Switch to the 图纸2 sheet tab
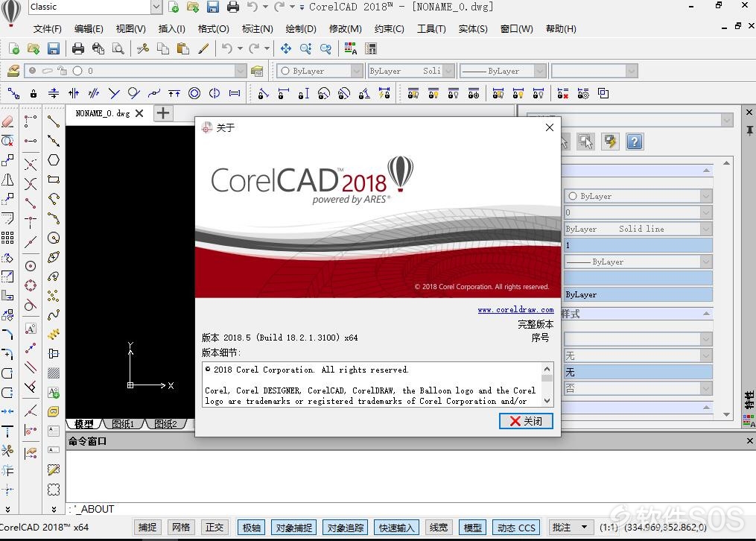Image resolution: width=756 pixels, height=541 pixels. point(165,424)
